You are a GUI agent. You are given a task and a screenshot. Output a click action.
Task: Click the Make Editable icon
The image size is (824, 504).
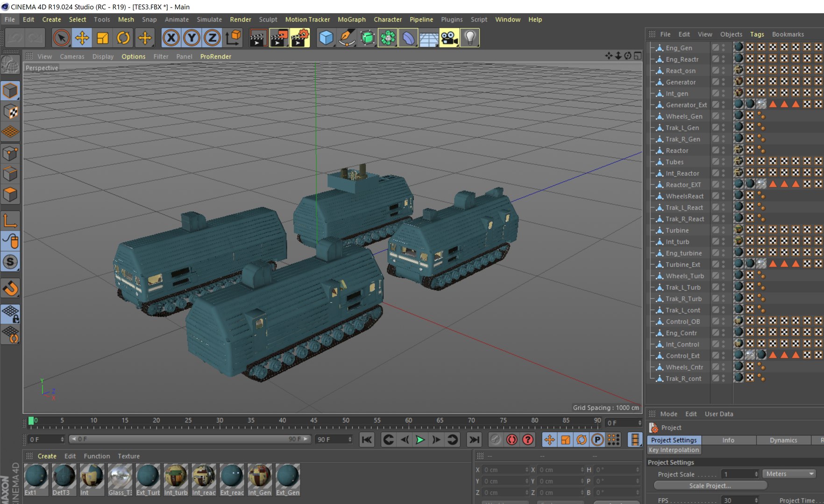[x=10, y=64]
